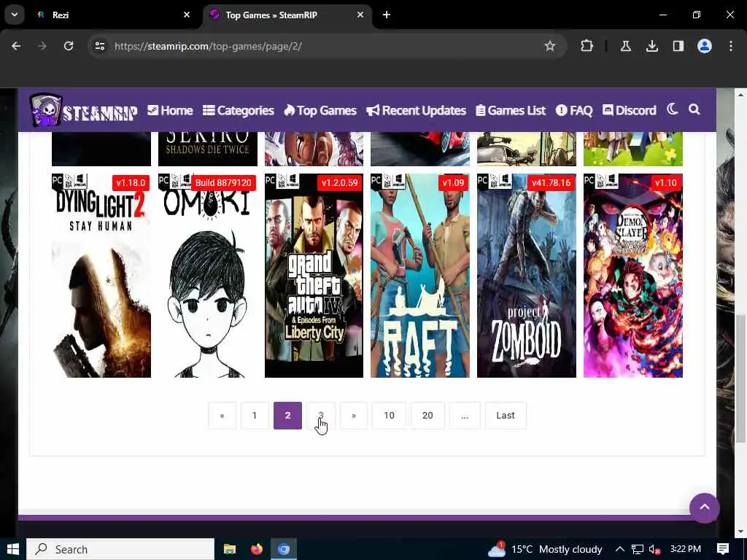Click the page vertical scrollbar thumb
Viewport: 747px width, 560px height.
pyautogui.click(x=741, y=378)
